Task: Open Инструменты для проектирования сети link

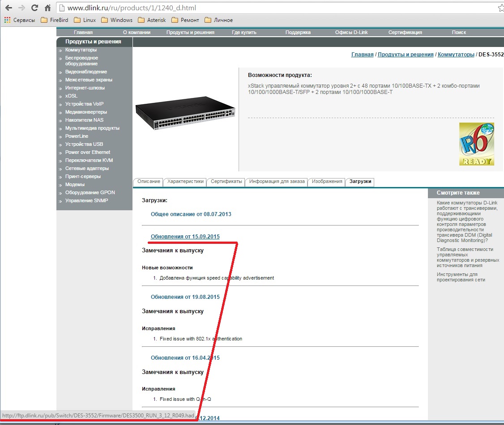Action: click(x=461, y=277)
